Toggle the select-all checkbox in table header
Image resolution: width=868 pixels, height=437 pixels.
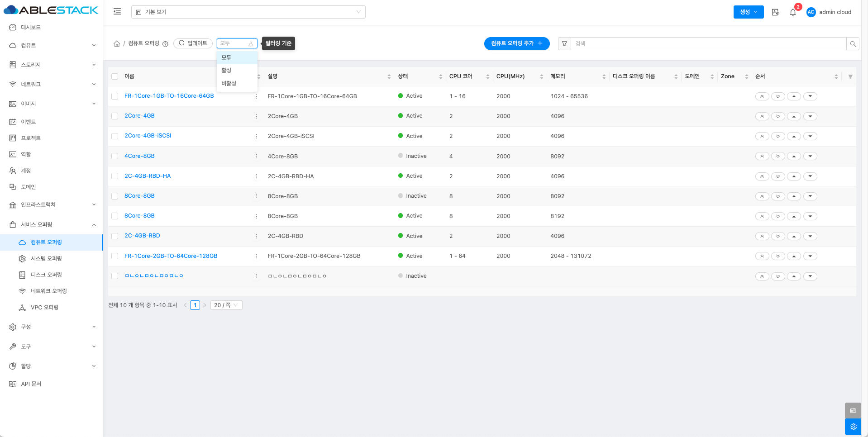[115, 76]
